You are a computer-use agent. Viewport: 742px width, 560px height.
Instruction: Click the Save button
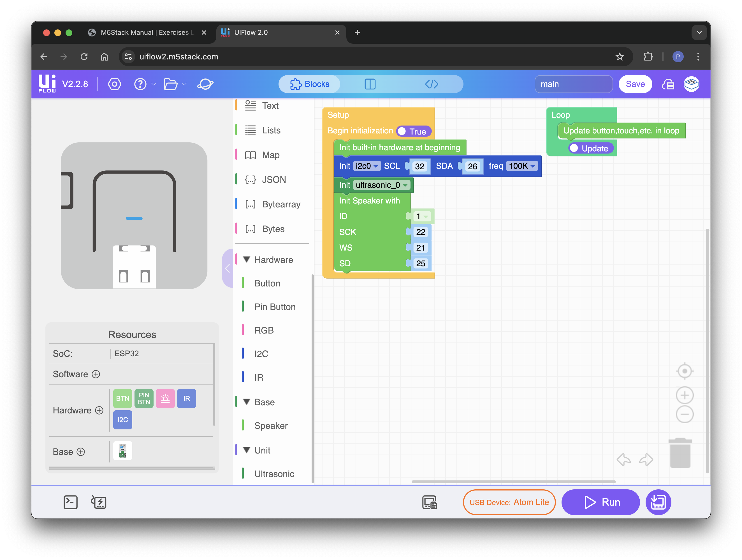635,84
